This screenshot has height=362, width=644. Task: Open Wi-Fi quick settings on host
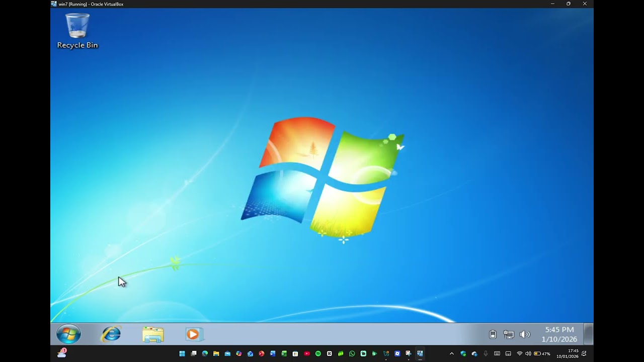[520, 354]
